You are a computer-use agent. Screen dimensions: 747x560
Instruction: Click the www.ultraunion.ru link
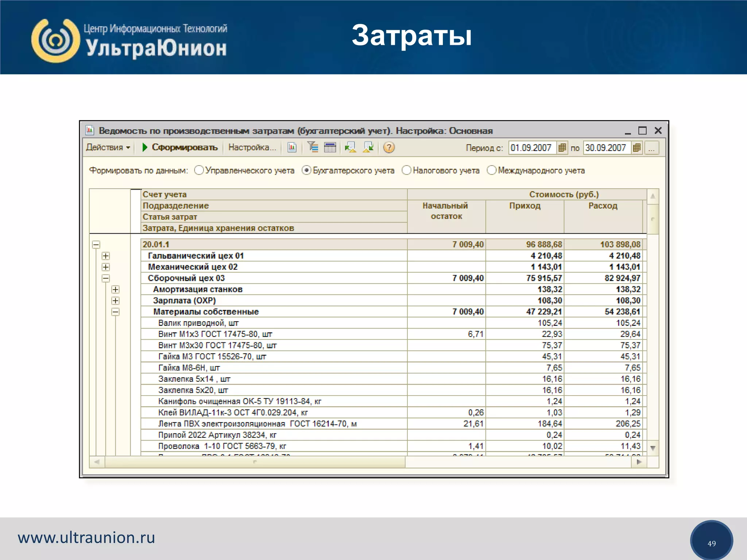click(x=86, y=538)
